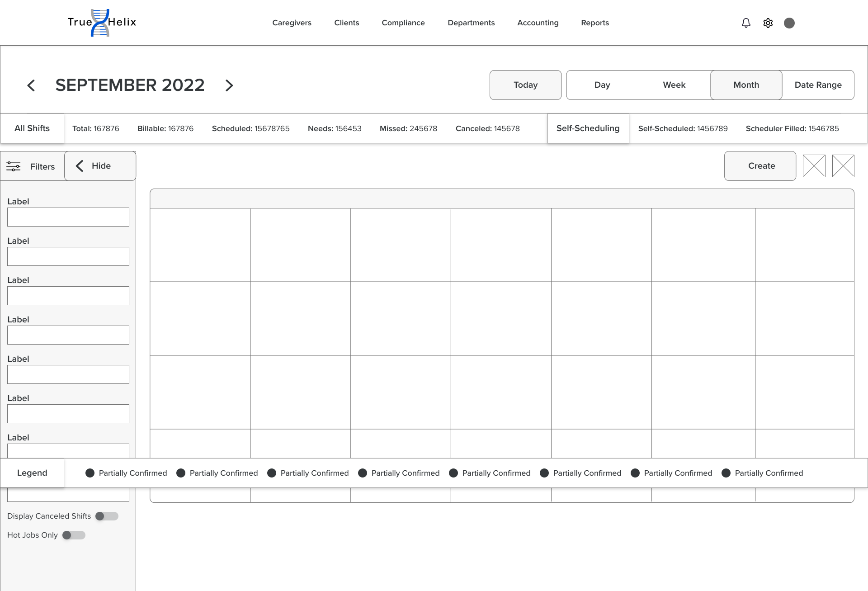Go to the next month arrow
The image size is (868, 591).
click(229, 85)
